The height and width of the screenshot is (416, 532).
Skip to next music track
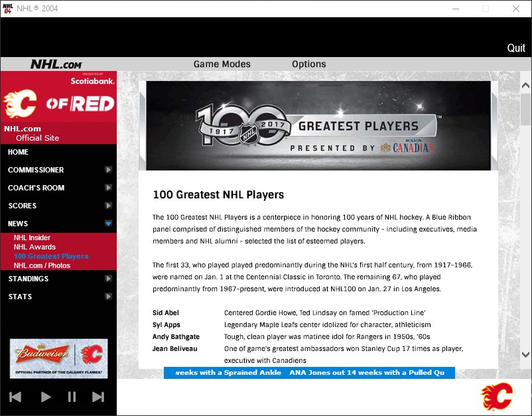(x=98, y=397)
